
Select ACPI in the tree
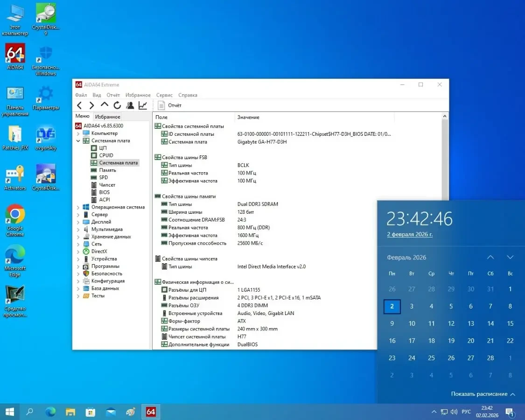[x=105, y=200]
